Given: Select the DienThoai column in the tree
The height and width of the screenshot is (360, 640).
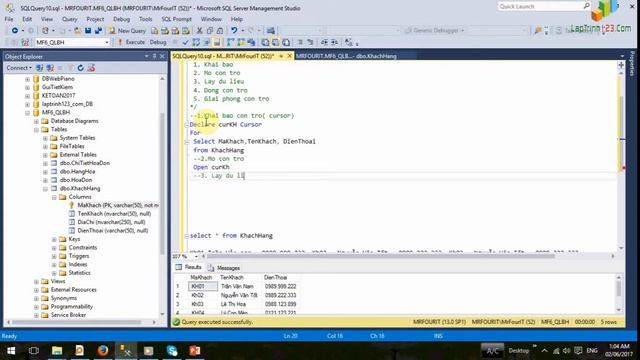Looking at the screenshot, I should click(x=113, y=231).
